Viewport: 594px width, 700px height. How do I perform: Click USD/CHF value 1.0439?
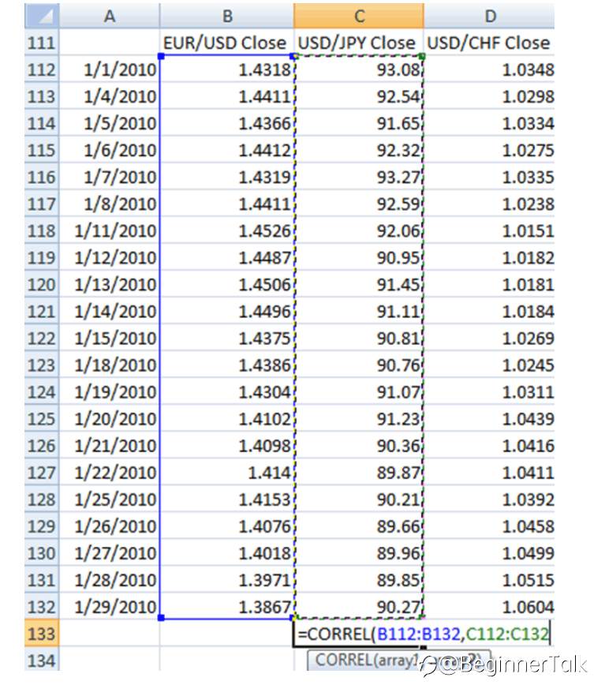tap(489, 418)
